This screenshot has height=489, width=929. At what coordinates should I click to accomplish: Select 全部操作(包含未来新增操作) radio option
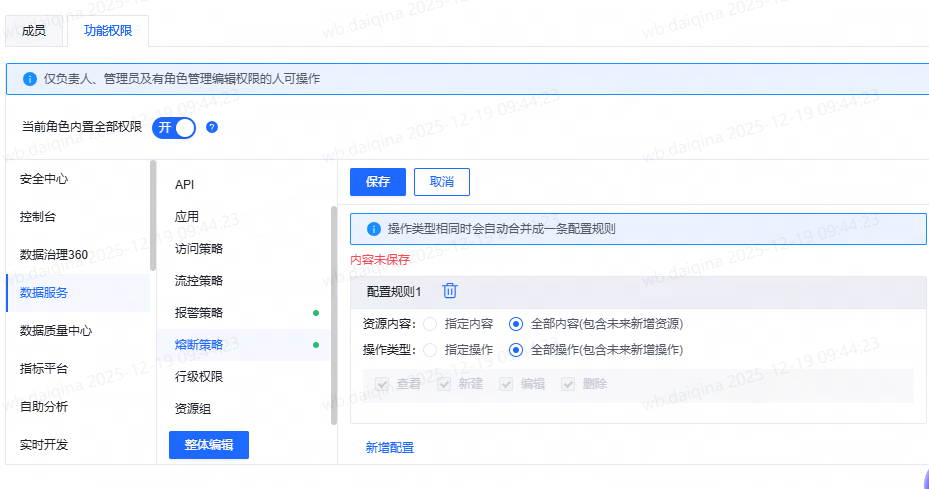pyautogui.click(x=515, y=350)
